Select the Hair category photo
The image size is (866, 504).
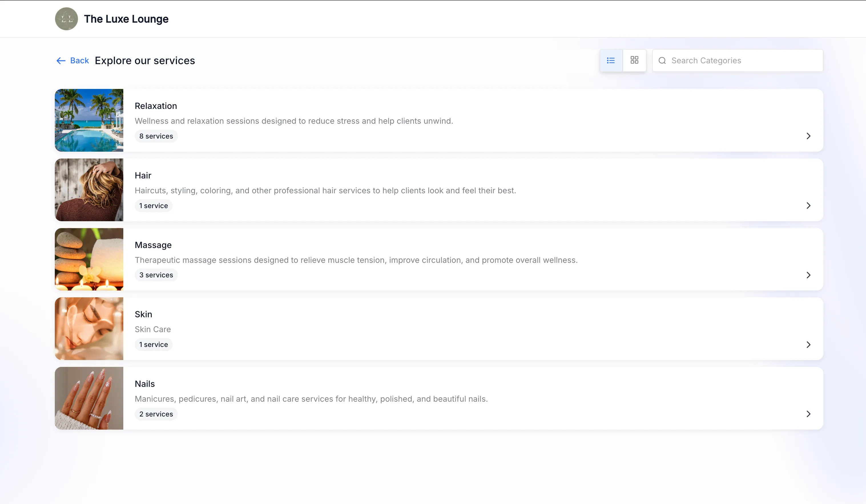coord(89,190)
